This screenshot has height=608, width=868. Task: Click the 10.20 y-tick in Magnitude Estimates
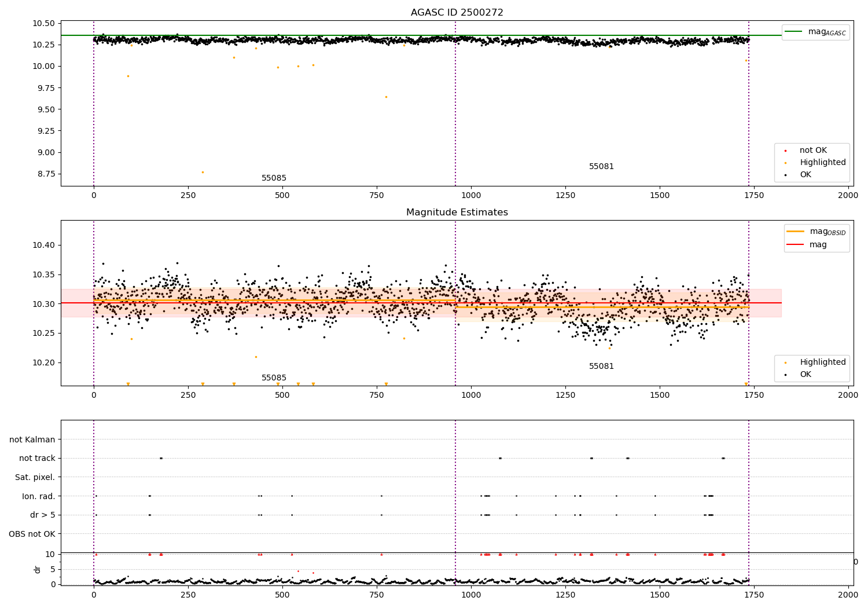(43, 362)
